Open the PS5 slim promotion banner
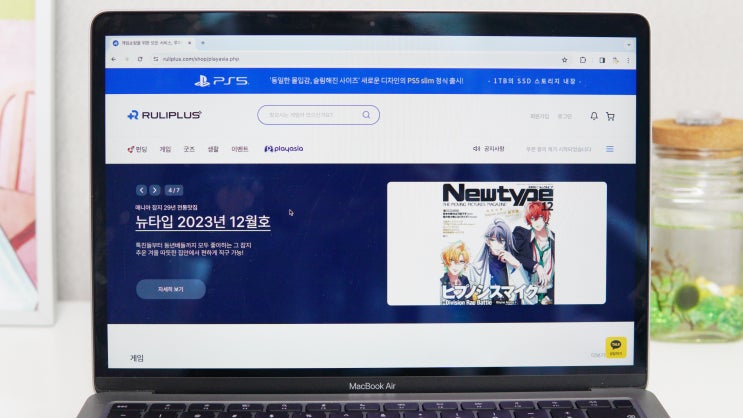Viewport: 743px width, 418px height. (x=371, y=81)
